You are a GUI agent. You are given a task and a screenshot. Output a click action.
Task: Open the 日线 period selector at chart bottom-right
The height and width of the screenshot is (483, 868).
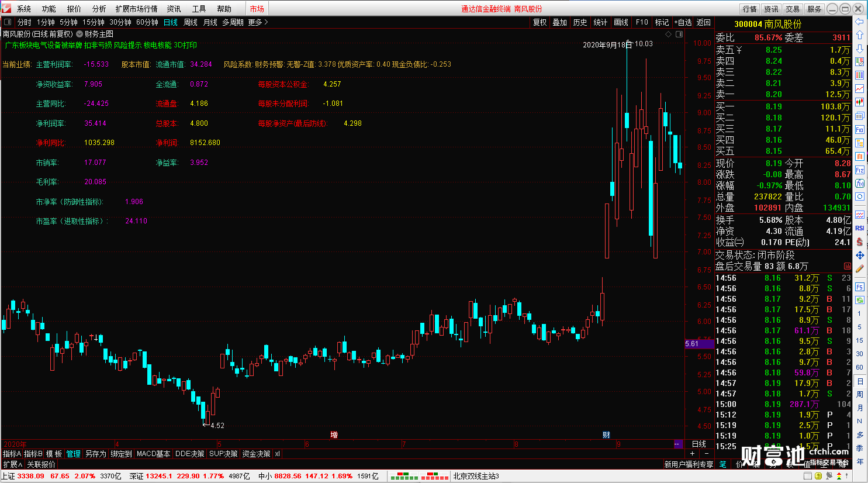(699, 444)
